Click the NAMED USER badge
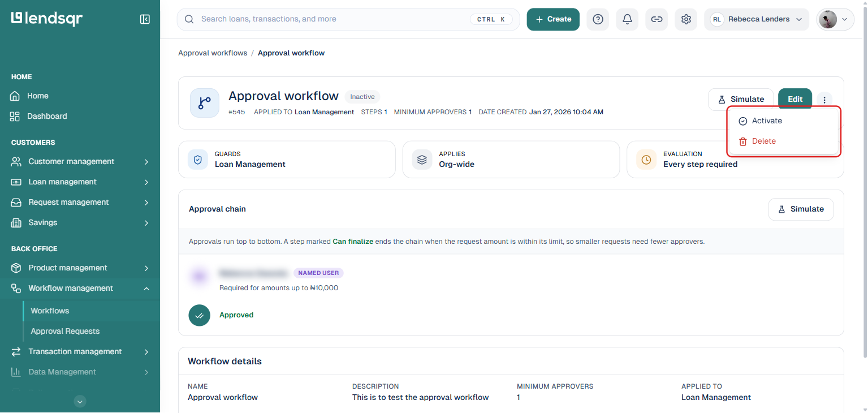Viewport: 868px width, 413px height. click(318, 273)
